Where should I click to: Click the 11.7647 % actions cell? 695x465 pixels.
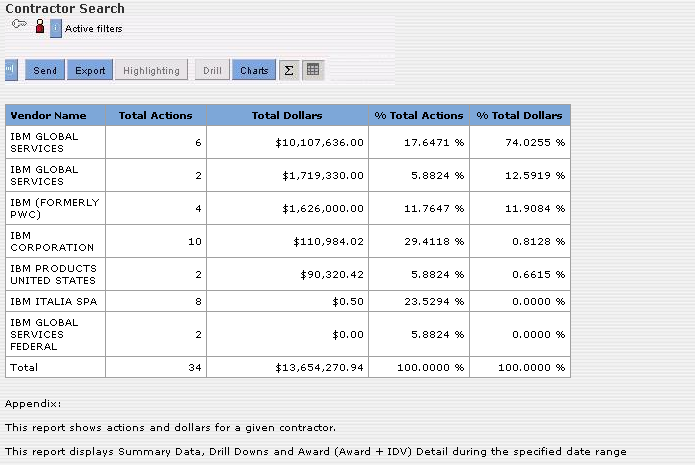pyautogui.click(x=419, y=208)
